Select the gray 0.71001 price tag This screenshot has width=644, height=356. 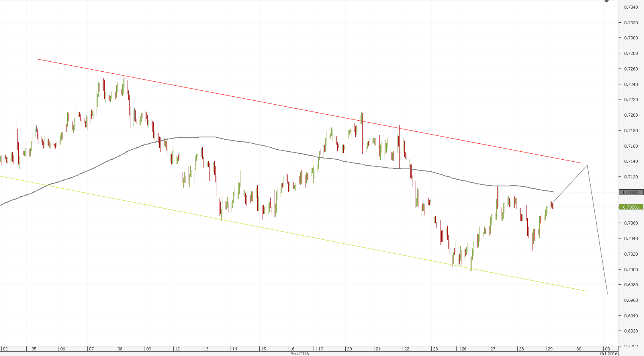[631, 192]
